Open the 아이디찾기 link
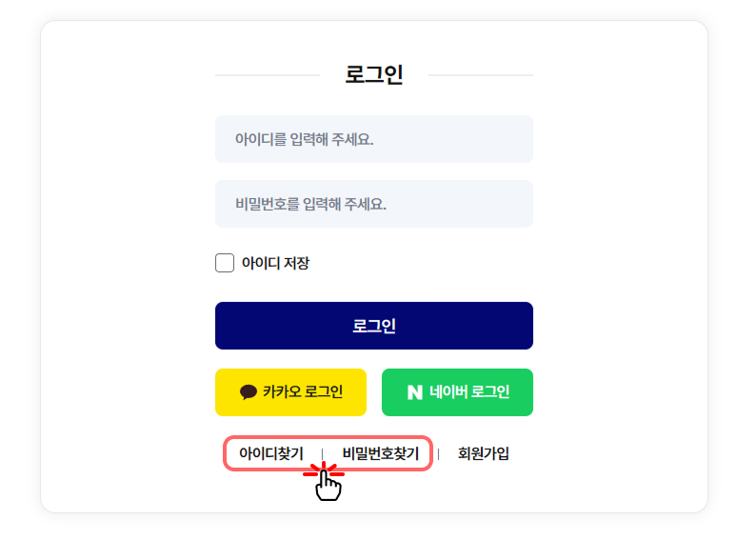Viewport: 756px width, 540px height. tap(271, 453)
